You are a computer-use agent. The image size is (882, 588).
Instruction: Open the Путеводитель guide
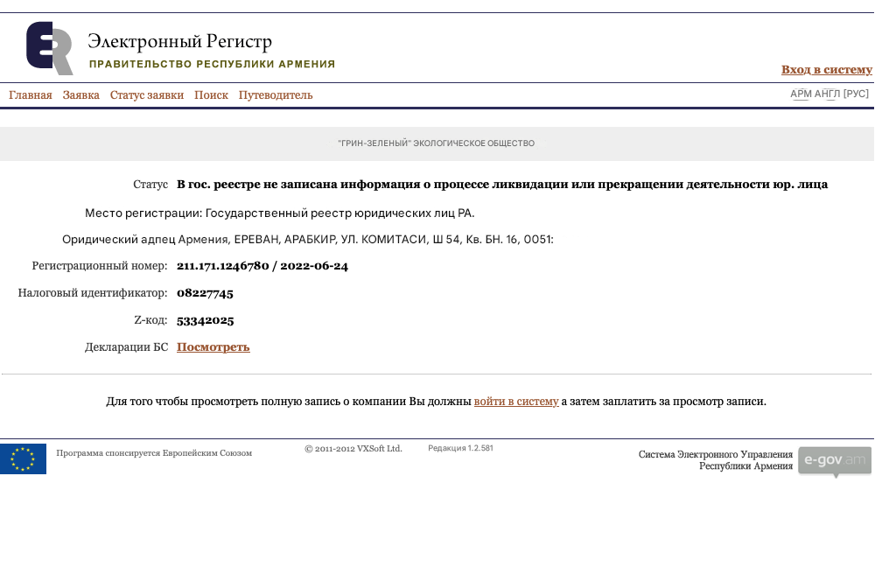(x=276, y=95)
